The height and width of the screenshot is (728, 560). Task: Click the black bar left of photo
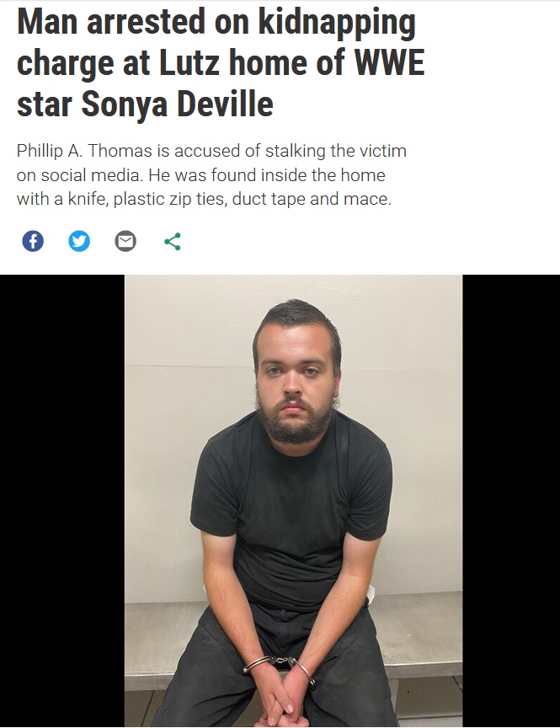point(62,500)
